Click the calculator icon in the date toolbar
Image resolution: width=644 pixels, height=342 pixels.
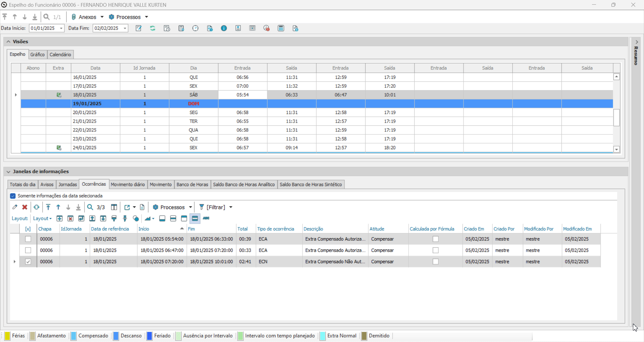(x=281, y=28)
